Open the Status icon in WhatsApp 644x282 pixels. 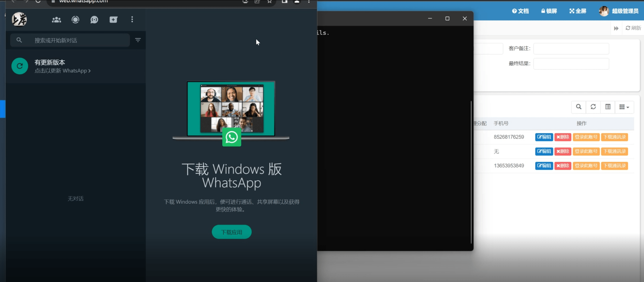click(75, 20)
